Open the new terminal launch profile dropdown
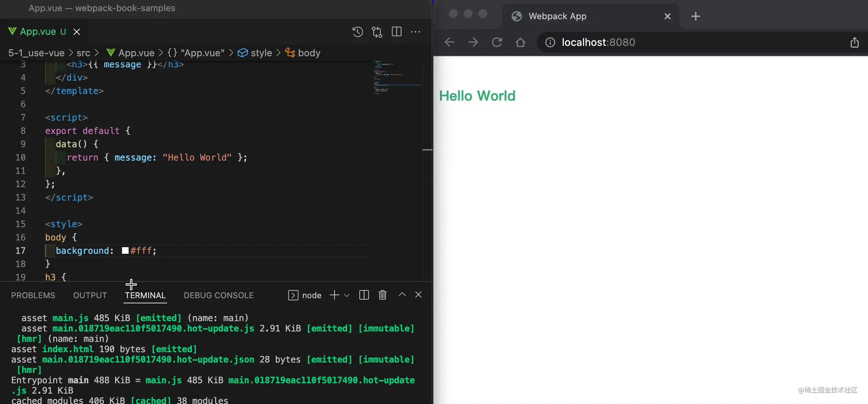 tap(347, 295)
